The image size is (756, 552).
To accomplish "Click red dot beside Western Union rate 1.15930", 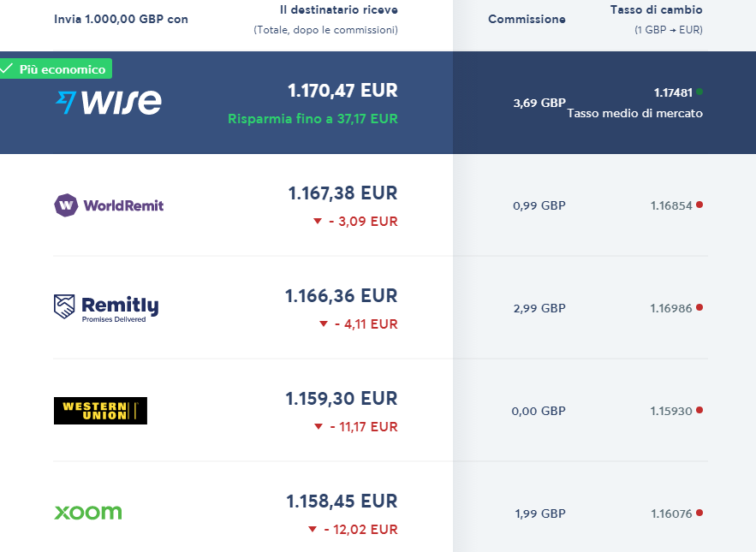I will (699, 410).
